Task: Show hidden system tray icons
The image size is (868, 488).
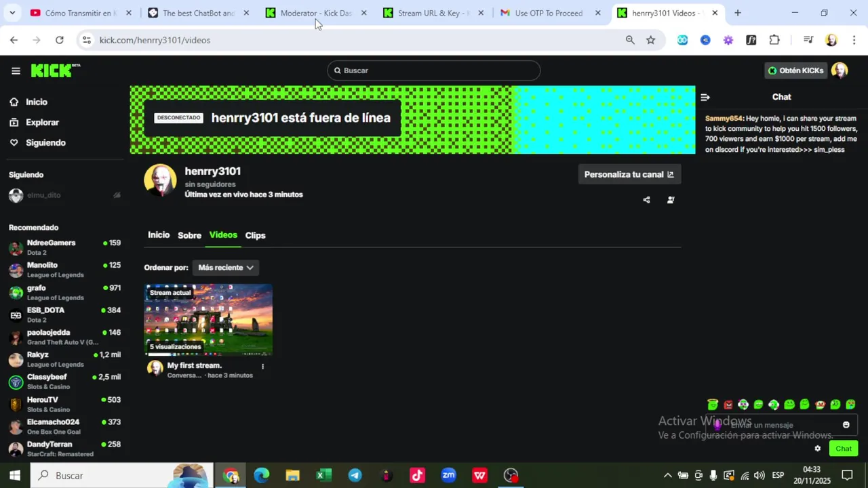Action: coord(667,475)
